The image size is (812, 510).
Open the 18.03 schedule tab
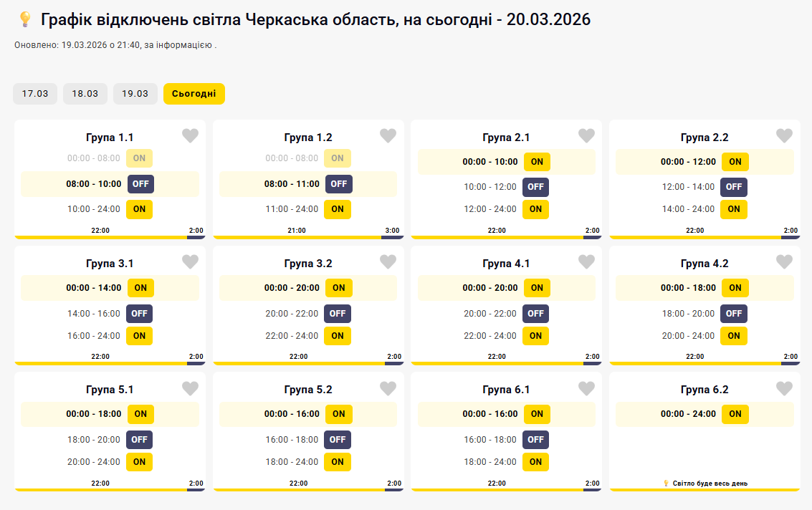tap(85, 94)
